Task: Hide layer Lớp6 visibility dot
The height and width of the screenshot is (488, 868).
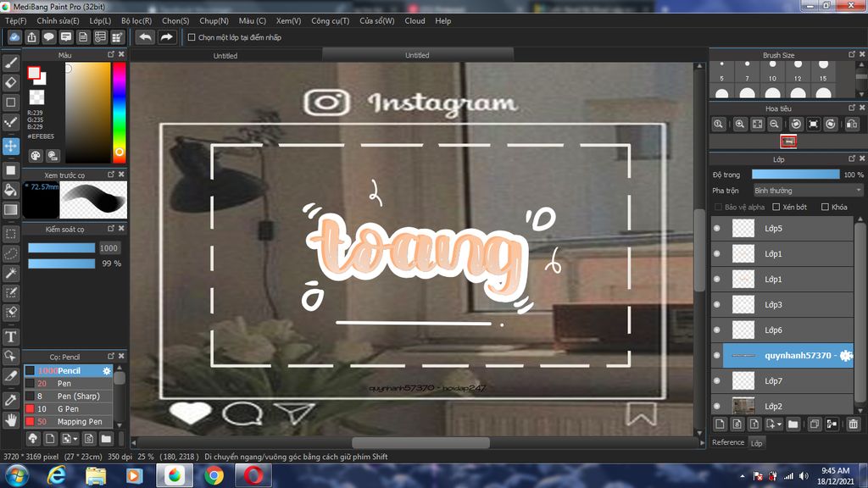Action: point(717,330)
